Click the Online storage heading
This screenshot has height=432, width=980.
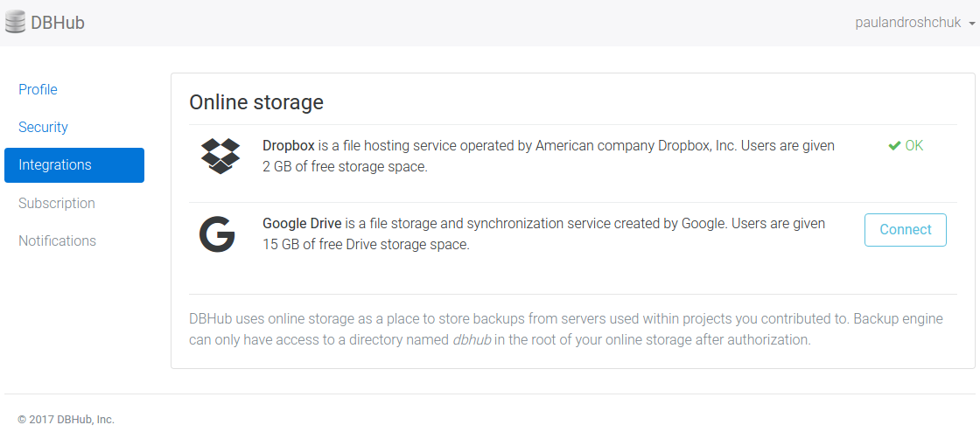pyautogui.click(x=256, y=102)
